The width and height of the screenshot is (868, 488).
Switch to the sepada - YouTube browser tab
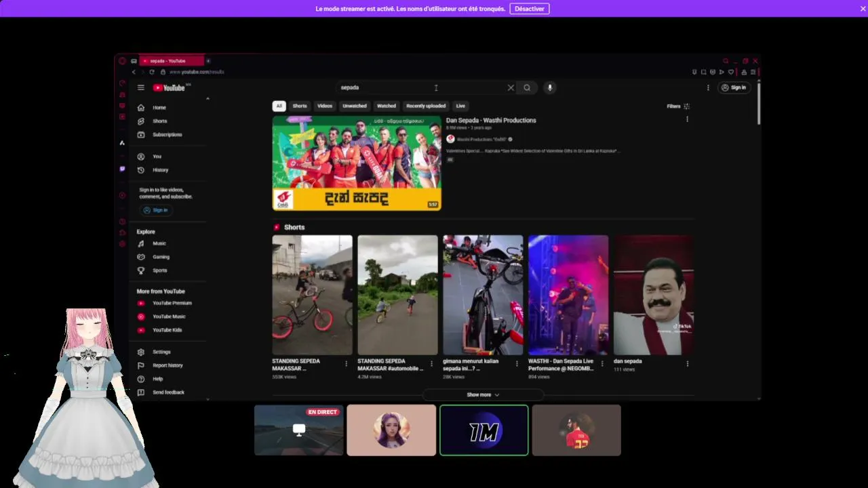click(x=172, y=61)
